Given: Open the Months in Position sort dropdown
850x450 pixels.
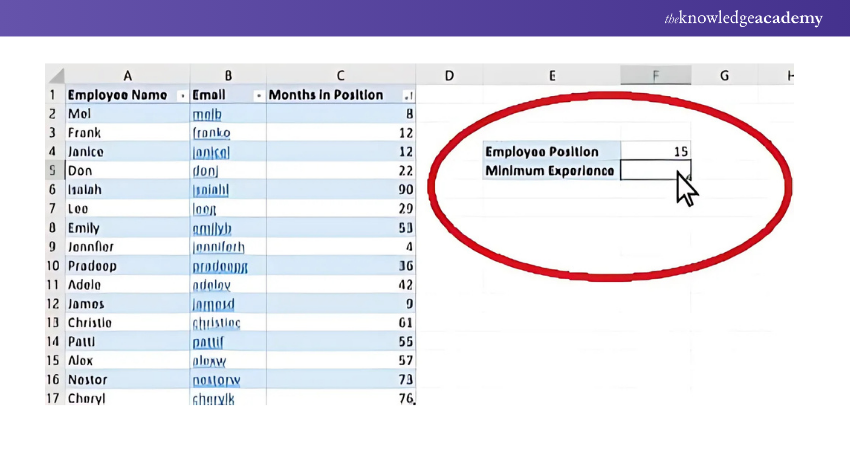Looking at the screenshot, I should [407, 96].
